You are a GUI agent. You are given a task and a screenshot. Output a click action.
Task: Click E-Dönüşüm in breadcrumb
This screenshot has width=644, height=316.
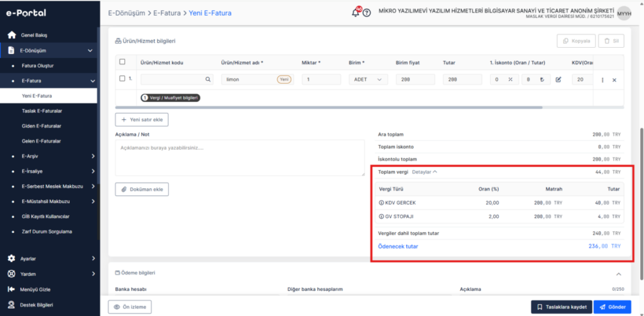(126, 13)
